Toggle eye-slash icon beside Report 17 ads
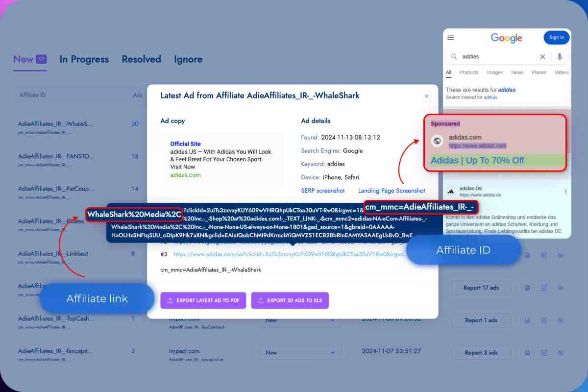 coord(561,288)
